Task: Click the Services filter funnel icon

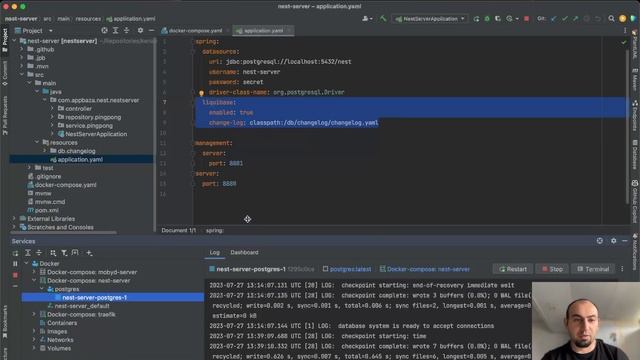Action: [64, 253]
